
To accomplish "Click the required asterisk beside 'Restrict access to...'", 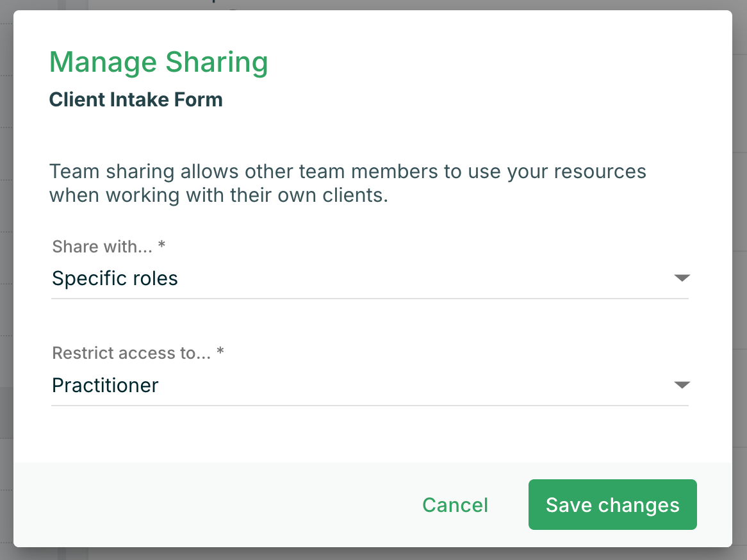I will (220, 353).
